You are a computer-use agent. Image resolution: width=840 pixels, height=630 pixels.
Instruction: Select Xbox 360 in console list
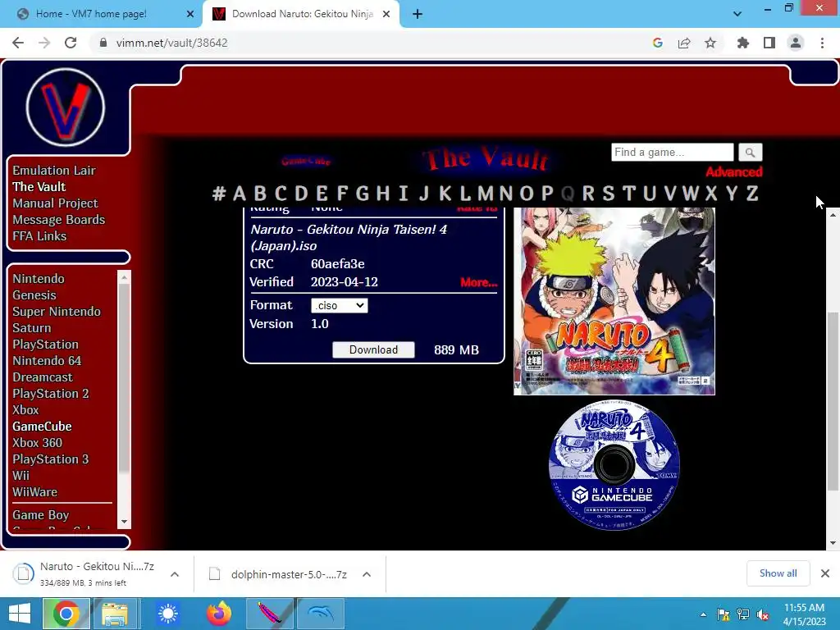point(38,443)
